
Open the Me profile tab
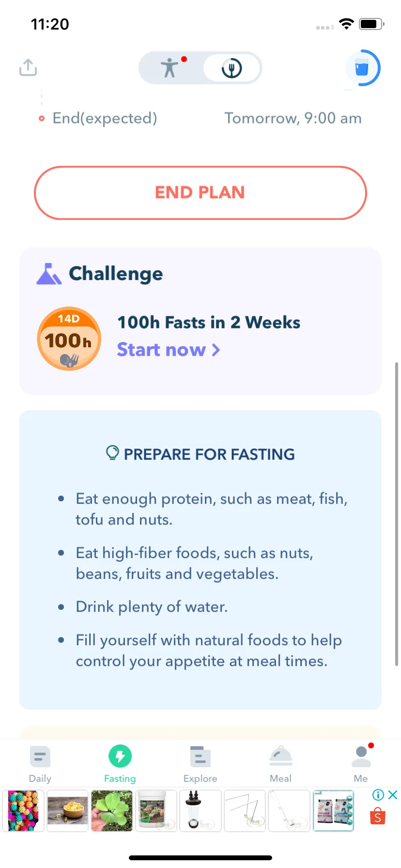tap(361, 764)
